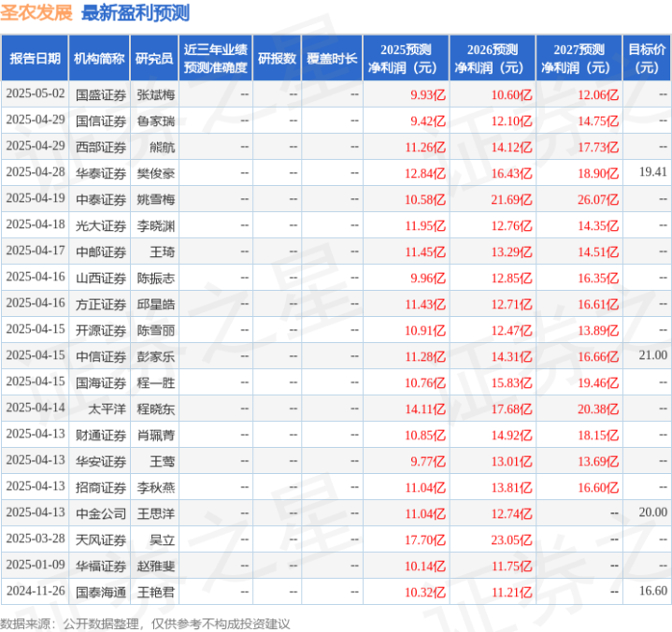Viewport: 672px width, 632px height.
Task: Click 太平洋 institution name
Action: 107,409
